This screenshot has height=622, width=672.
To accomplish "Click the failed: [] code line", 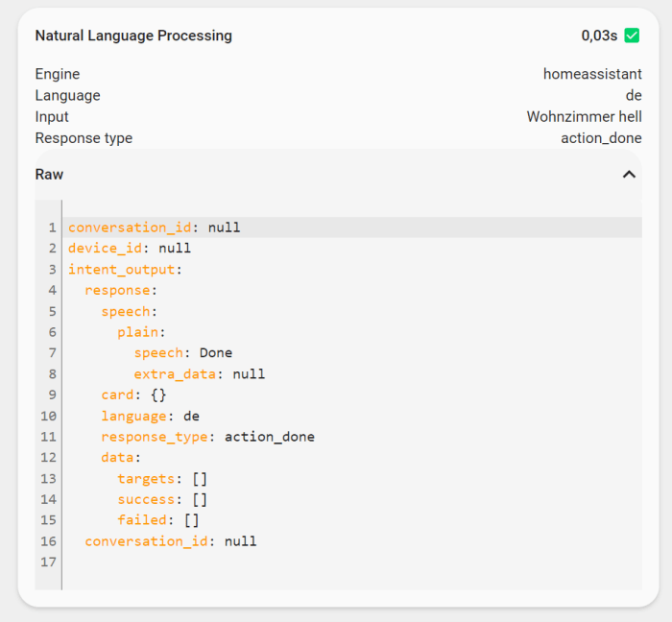I will (158, 519).
